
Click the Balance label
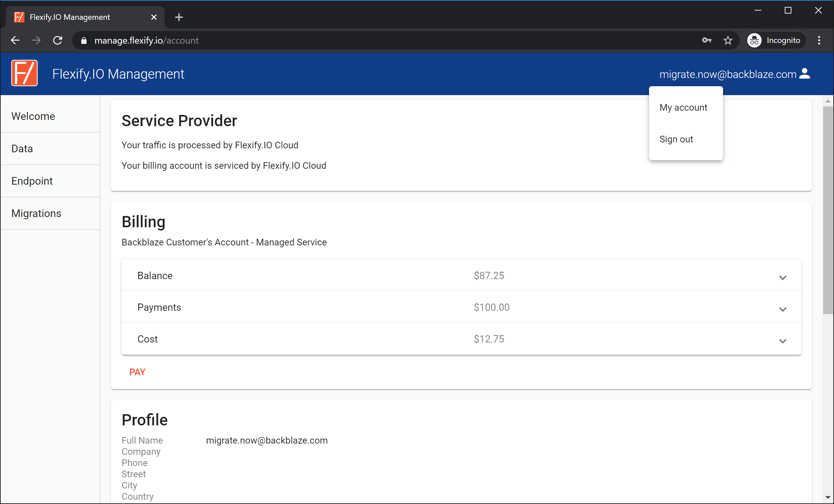pyautogui.click(x=155, y=275)
